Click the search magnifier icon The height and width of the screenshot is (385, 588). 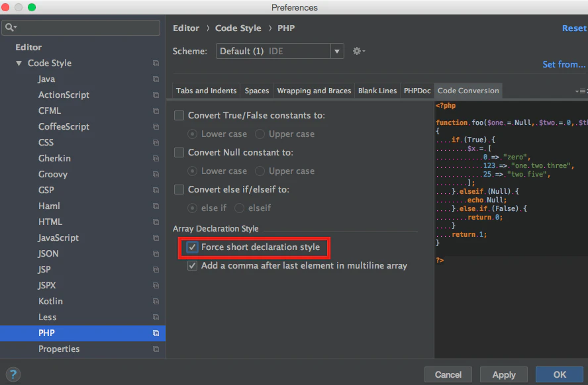[11, 27]
